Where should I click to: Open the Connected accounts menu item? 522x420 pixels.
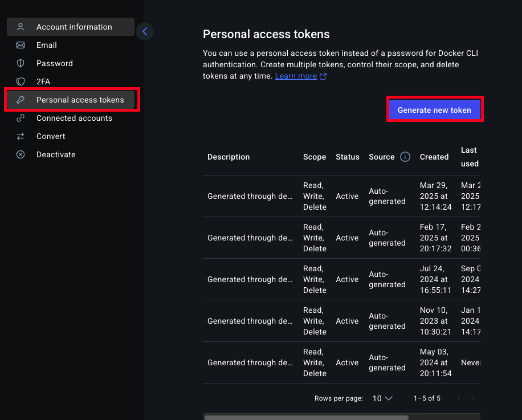(74, 118)
